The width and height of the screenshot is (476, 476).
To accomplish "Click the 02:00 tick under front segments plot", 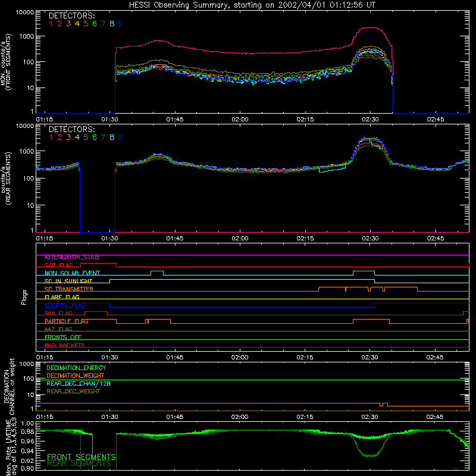I will coord(240,120).
